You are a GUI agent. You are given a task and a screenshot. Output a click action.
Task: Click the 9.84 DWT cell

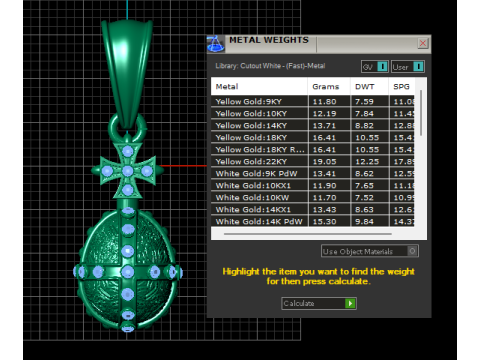(370, 221)
